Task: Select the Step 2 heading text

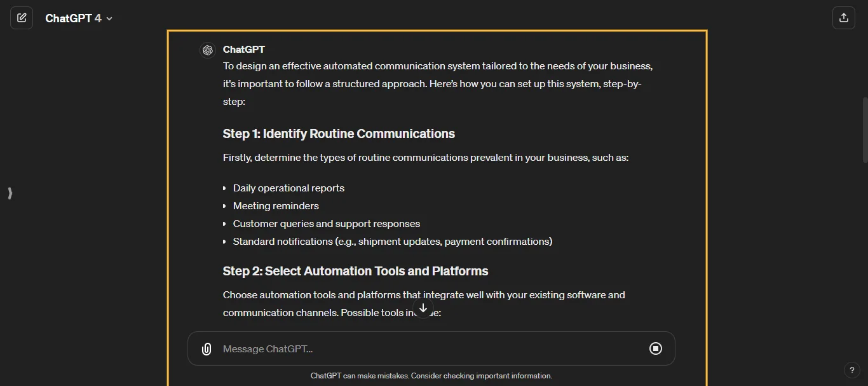Action: [x=355, y=271]
